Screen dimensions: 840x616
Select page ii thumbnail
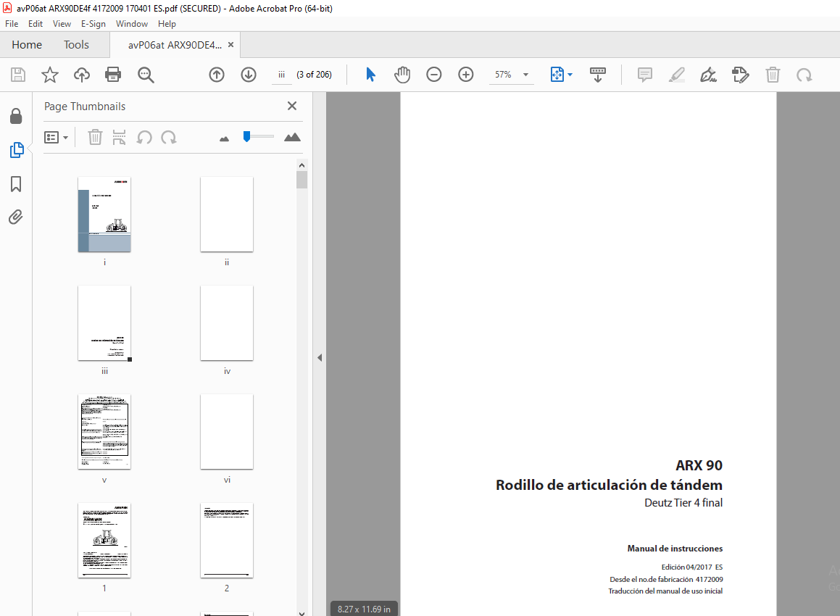(227, 215)
